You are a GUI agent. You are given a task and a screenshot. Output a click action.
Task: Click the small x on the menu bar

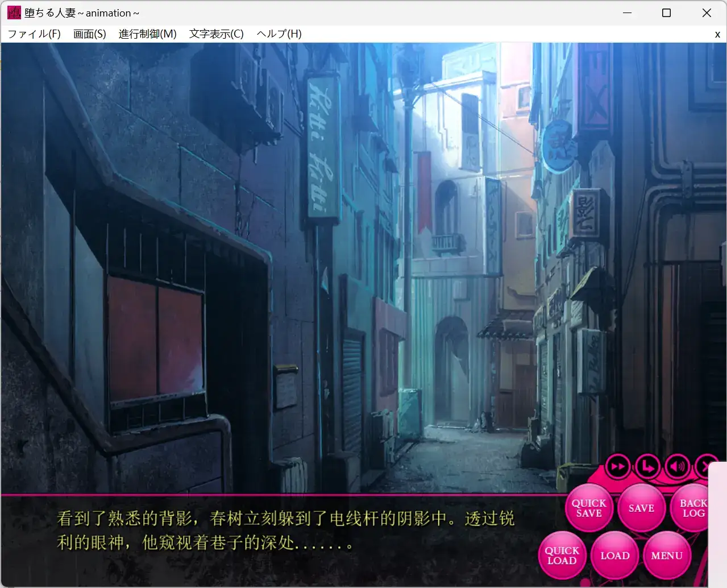pyautogui.click(x=717, y=35)
